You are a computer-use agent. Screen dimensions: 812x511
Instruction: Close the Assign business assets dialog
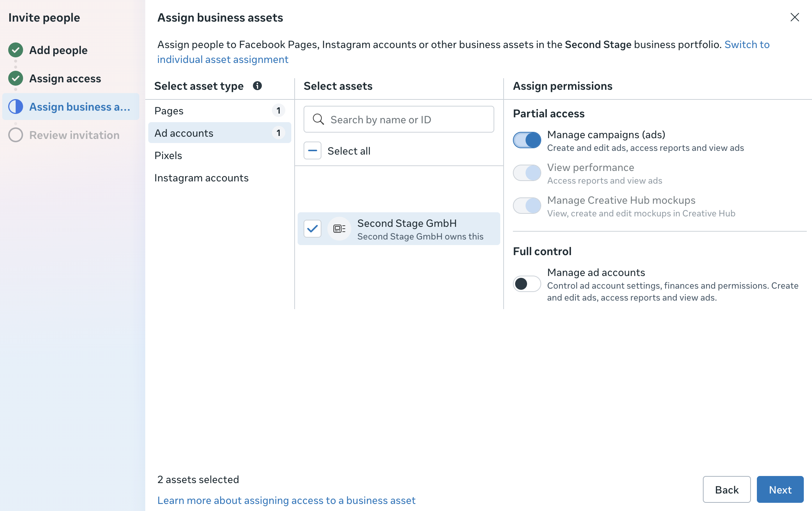(795, 17)
